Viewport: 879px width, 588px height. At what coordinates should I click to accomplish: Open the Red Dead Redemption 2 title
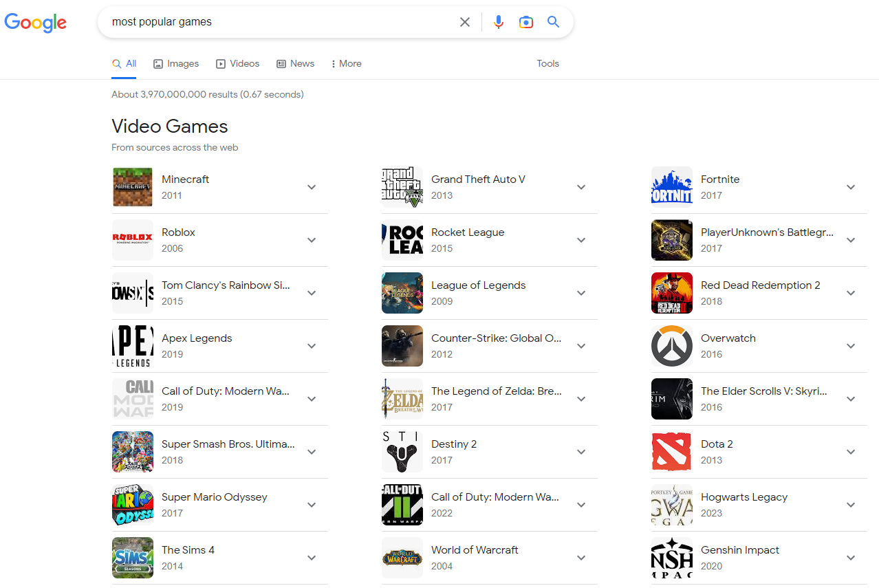[761, 285]
